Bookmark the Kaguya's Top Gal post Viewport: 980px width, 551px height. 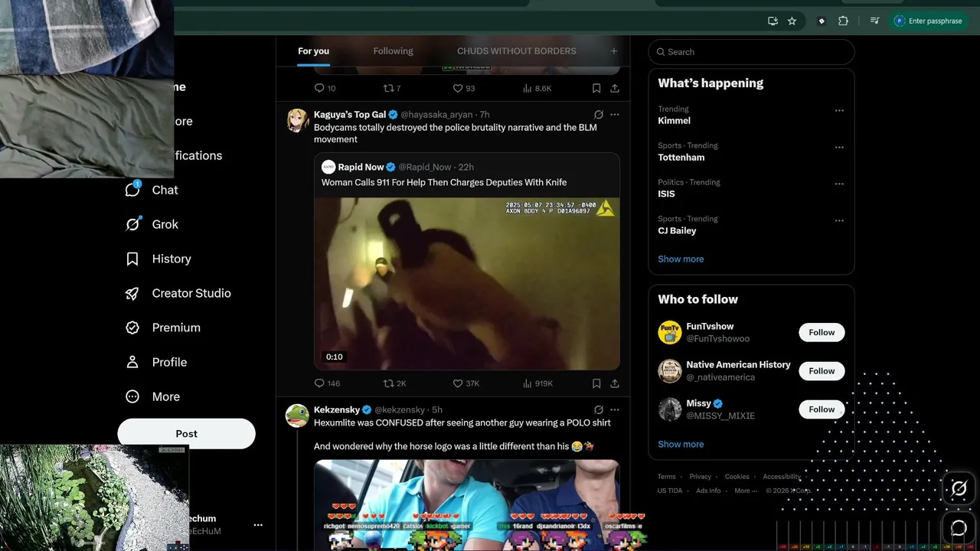click(x=596, y=383)
